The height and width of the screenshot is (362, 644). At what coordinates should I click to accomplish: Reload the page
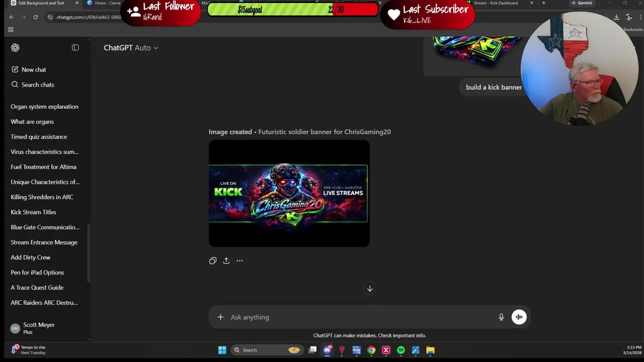pyautogui.click(x=36, y=17)
